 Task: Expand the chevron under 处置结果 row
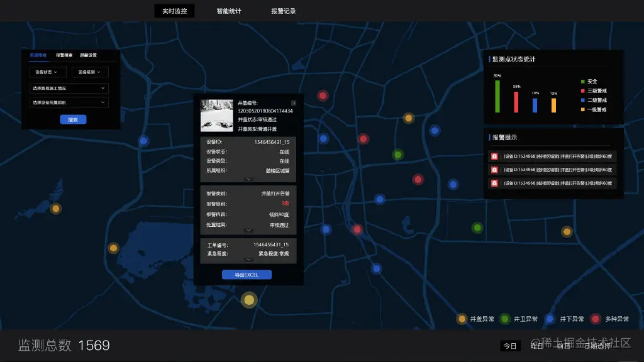click(x=248, y=230)
